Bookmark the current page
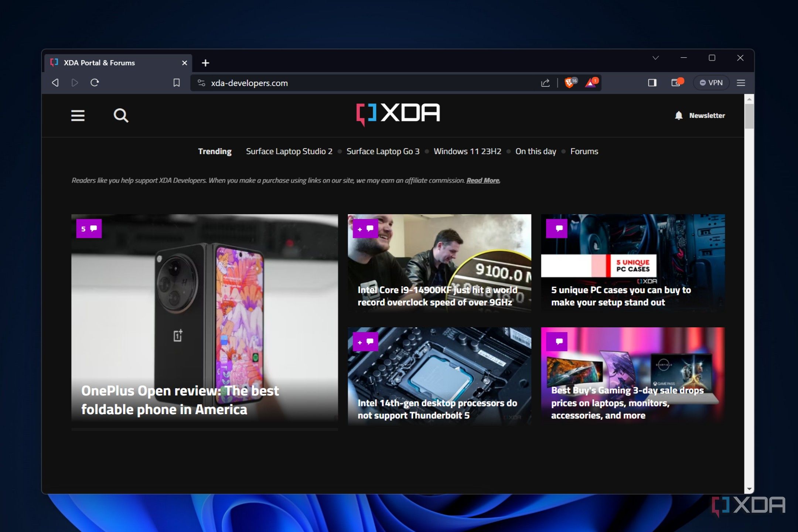This screenshot has height=532, width=798. (x=176, y=82)
